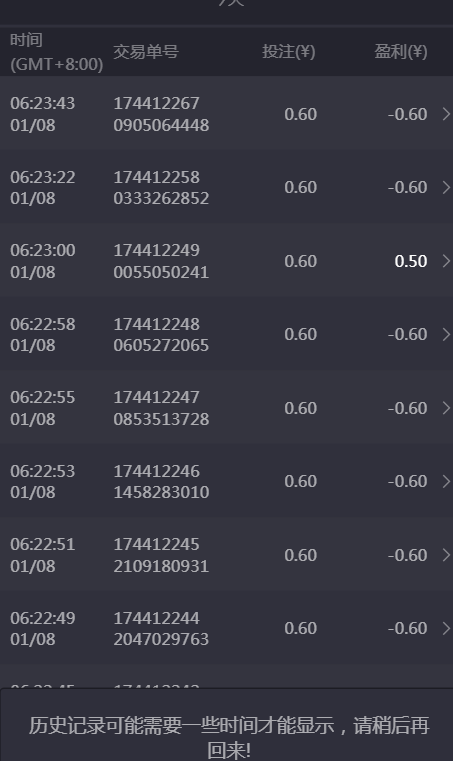The height and width of the screenshot is (761, 453).
Task: Open details arrow for 06:22:53 transaction
Action: point(446,481)
